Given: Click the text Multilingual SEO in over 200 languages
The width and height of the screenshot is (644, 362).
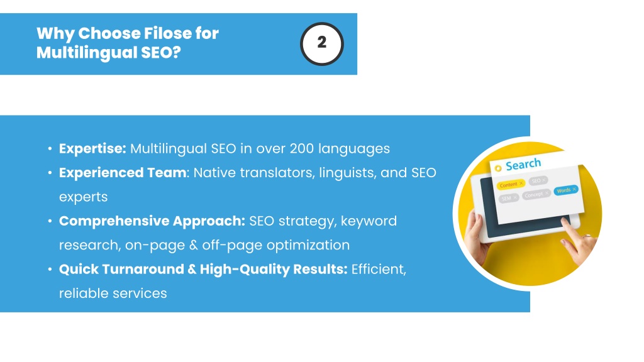Looking at the screenshot, I should point(260,148).
